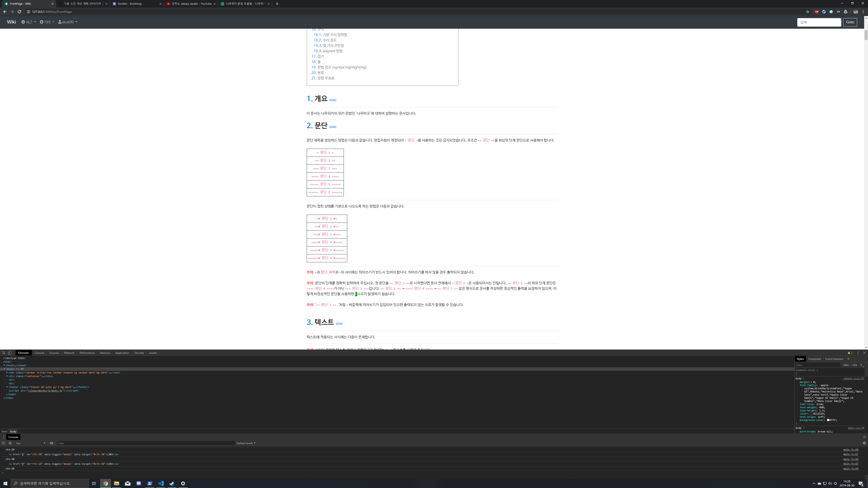Open DevTools customize menu via three-dot icon
This screenshot has height=488, width=868.
858,353
